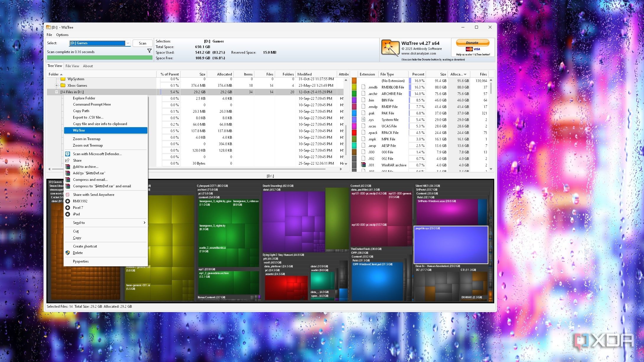Click the Share arrow icon in context menu
The image size is (644, 362).
68,160
